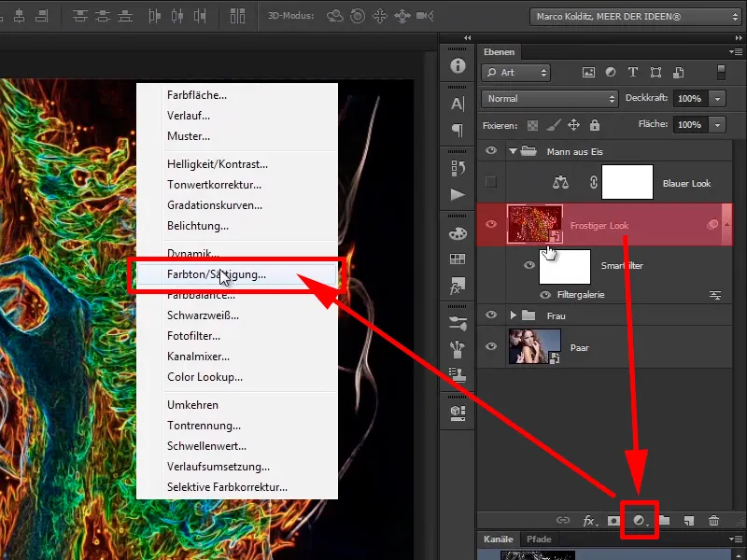Image resolution: width=747 pixels, height=560 pixels.
Task: Click 3D-Modus roll object icon
Action: [x=358, y=16]
